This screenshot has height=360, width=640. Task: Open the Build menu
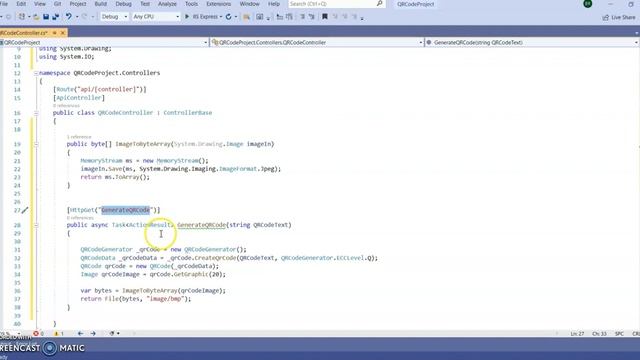point(100,4)
